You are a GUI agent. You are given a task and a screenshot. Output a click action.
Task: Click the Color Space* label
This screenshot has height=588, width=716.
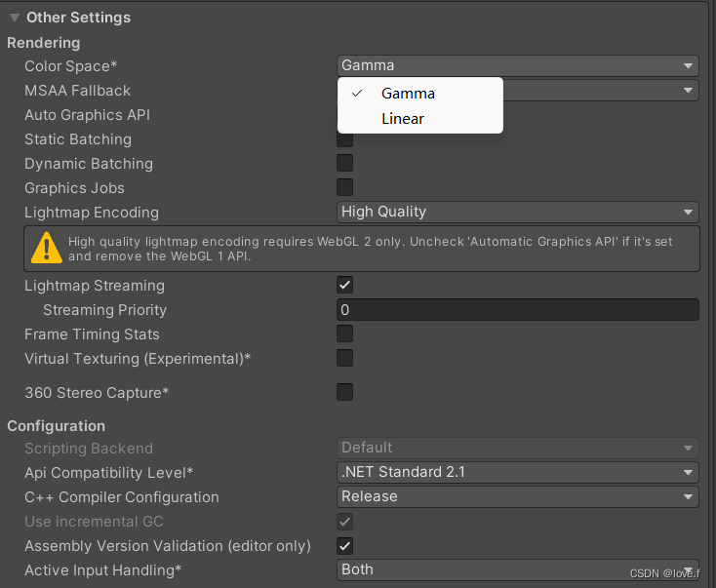tap(71, 66)
